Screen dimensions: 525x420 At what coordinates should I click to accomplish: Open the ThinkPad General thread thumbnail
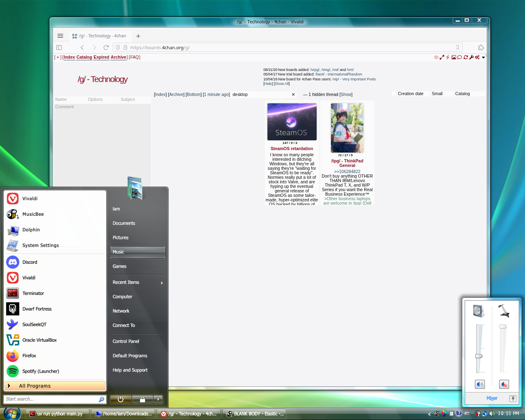click(347, 128)
